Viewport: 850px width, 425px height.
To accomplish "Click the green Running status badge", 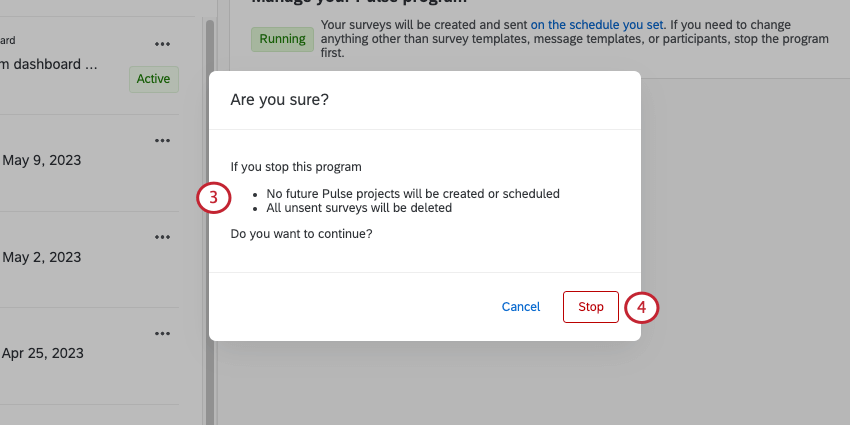I will point(282,39).
